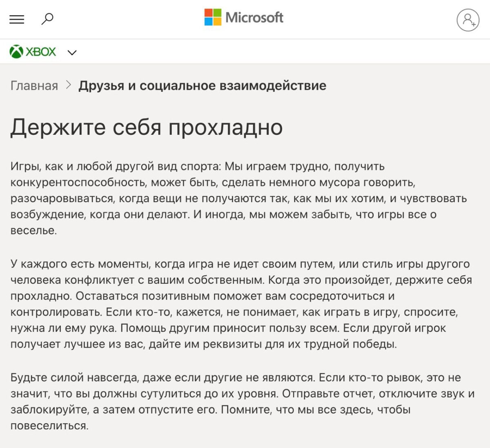Open the "Главная" breadcrumb link

[34, 86]
